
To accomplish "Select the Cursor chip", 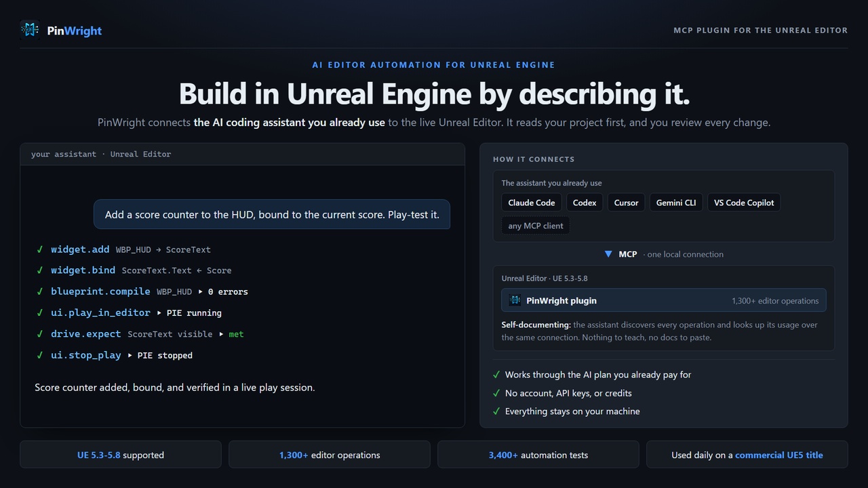I will pyautogui.click(x=627, y=203).
